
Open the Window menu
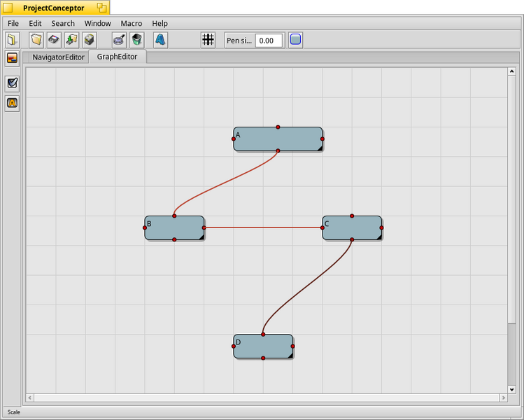click(x=97, y=23)
